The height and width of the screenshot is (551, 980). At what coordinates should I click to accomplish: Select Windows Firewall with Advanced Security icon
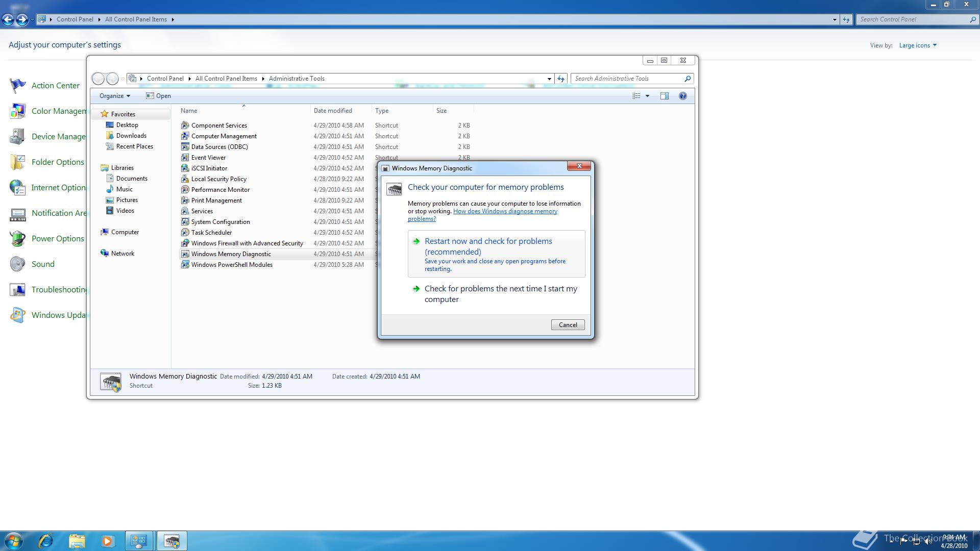click(185, 243)
